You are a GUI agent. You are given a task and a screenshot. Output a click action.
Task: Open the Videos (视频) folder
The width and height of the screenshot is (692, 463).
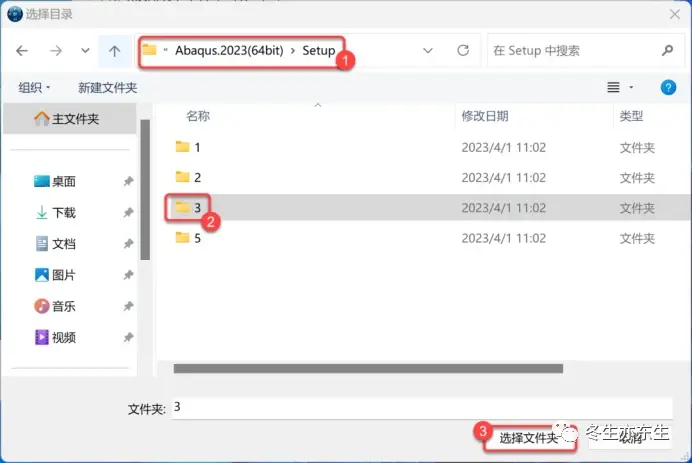point(55,337)
